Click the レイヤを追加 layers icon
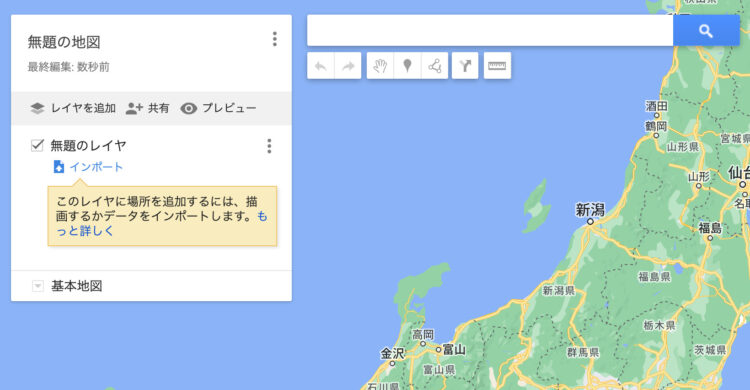The width and height of the screenshot is (750, 390). click(x=37, y=108)
